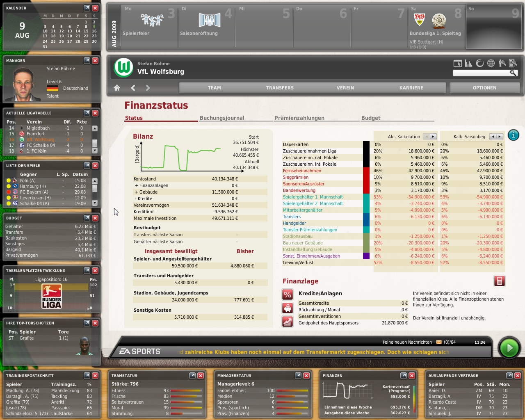The height and width of the screenshot is (420, 525).
Task: Click the Liste der Spiele scrollbar thumb
Action: click(95, 188)
